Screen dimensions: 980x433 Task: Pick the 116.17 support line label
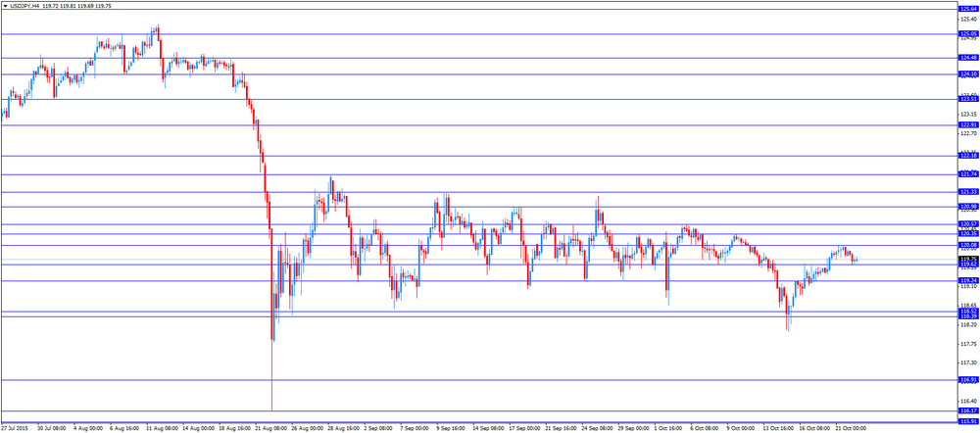pos(968,410)
